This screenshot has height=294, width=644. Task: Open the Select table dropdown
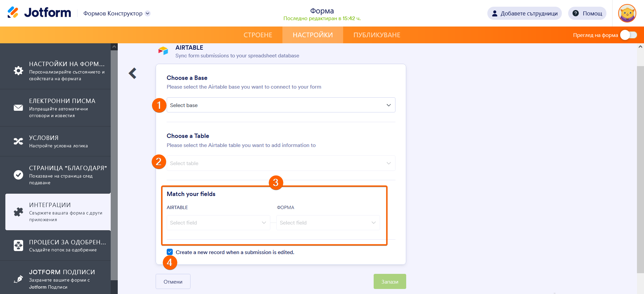(281, 163)
